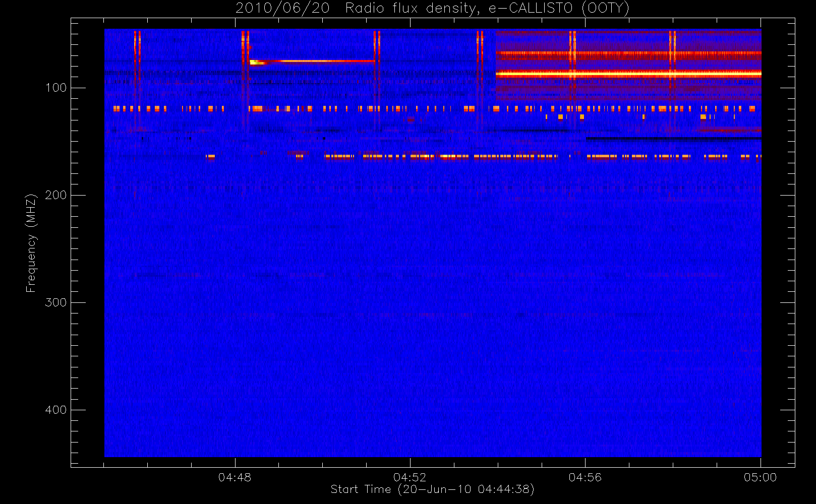This screenshot has width=816, height=504.
Task: Click the "Frequency (MHZ)" axis label
Action: (x=31, y=243)
